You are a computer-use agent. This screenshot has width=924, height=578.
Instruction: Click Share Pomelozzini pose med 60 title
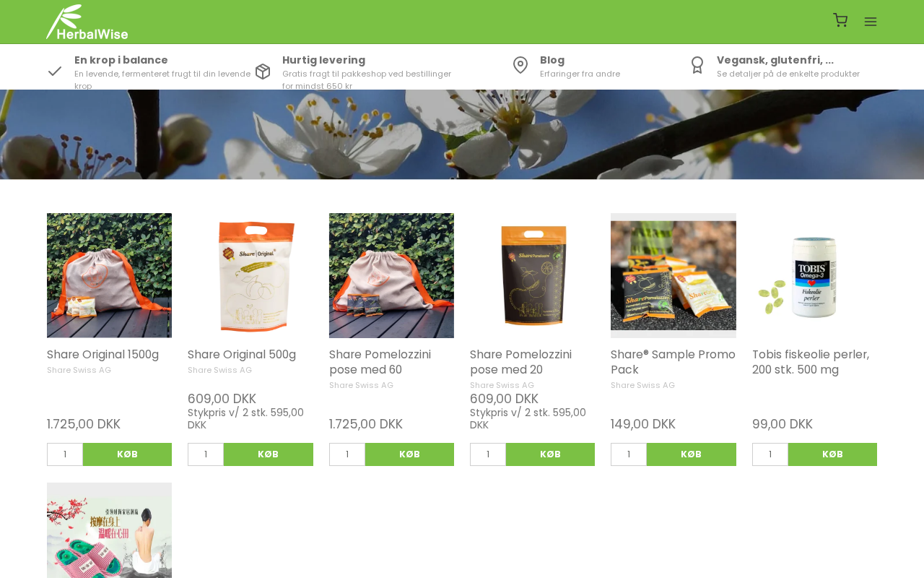(380, 362)
